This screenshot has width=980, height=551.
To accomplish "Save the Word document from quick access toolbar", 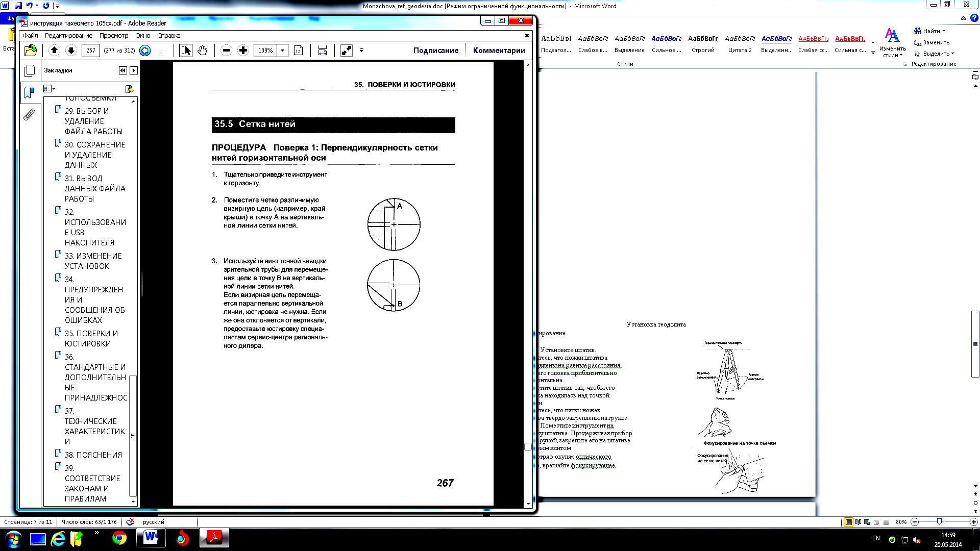I will (x=18, y=6).
